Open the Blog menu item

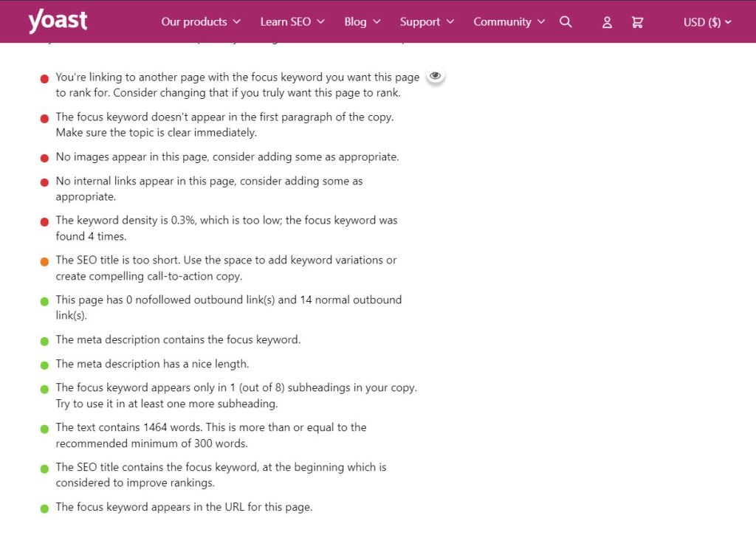[x=362, y=22]
